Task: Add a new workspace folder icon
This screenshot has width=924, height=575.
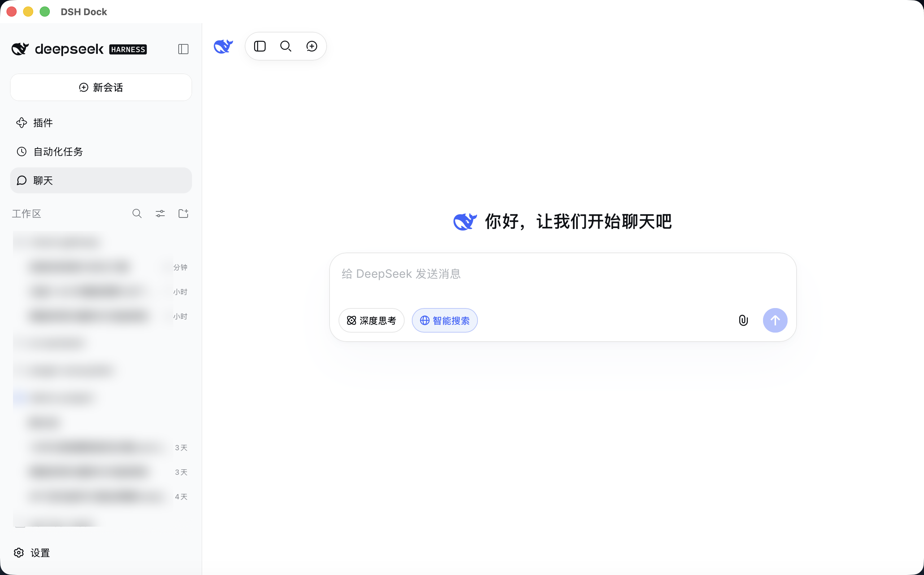Action: (183, 214)
